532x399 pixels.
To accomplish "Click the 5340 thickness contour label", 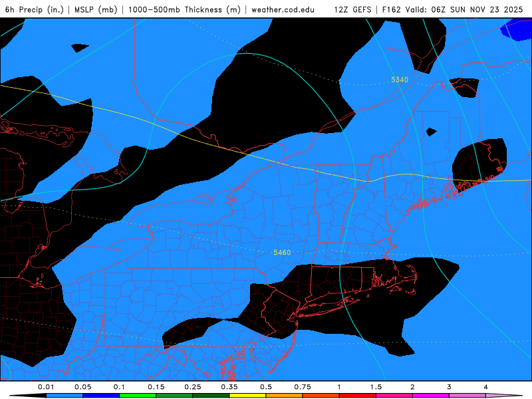I will coord(400,80).
